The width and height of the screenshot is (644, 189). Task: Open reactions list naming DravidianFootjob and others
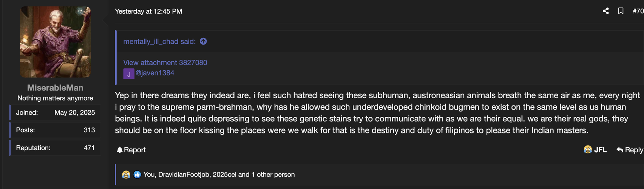tap(219, 175)
